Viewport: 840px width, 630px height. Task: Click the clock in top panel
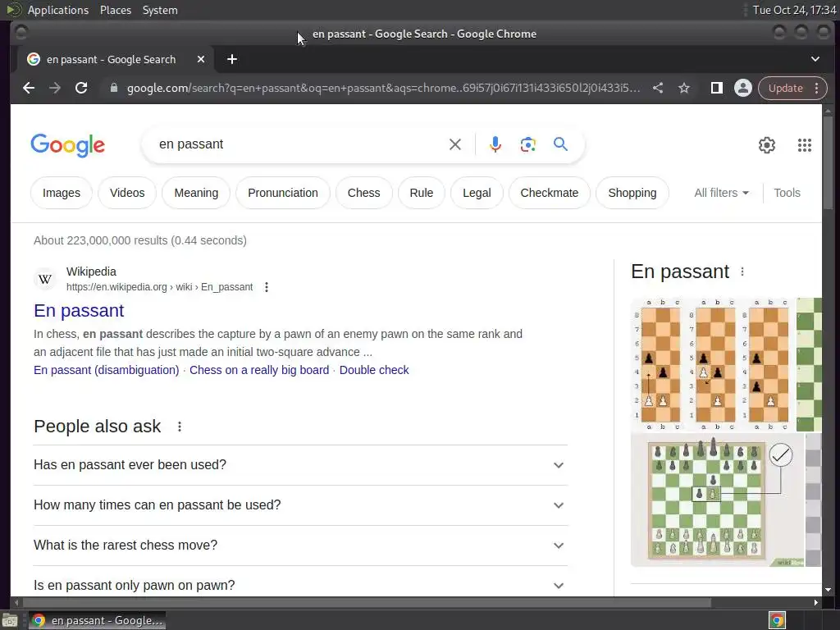794,10
